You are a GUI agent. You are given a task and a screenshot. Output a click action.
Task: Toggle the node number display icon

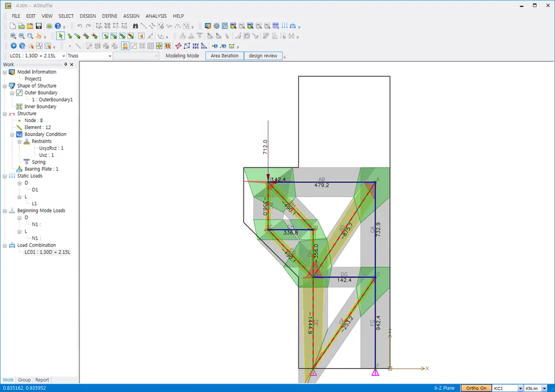pos(214,46)
